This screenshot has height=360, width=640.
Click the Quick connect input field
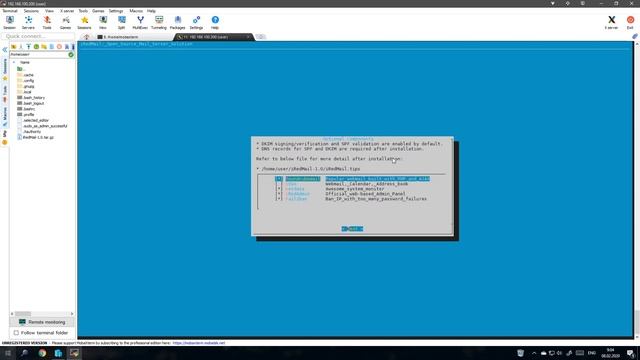point(38,36)
